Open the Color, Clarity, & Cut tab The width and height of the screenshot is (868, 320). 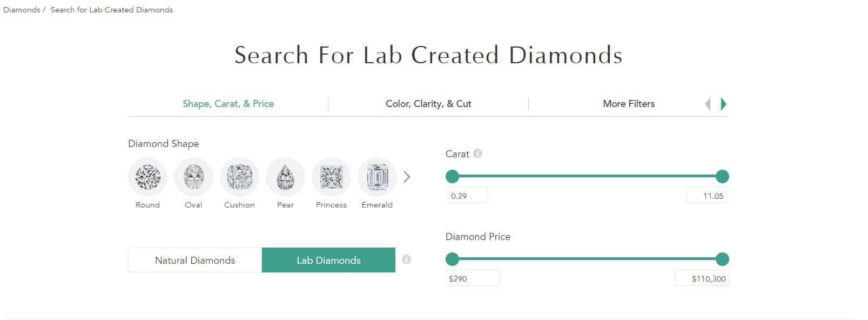click(428, 104)
